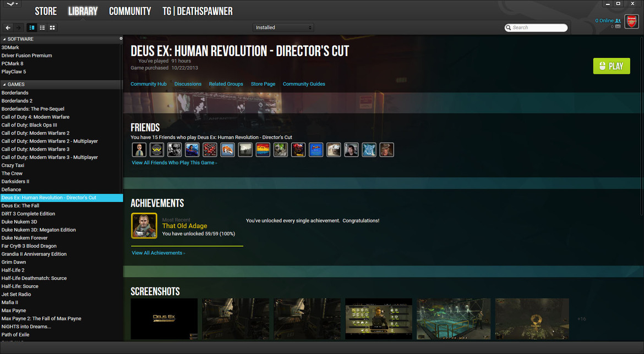The height and width of the screenshot is (354, 644).
Task: Open the Community Hub link
Action: click(149, 84)
